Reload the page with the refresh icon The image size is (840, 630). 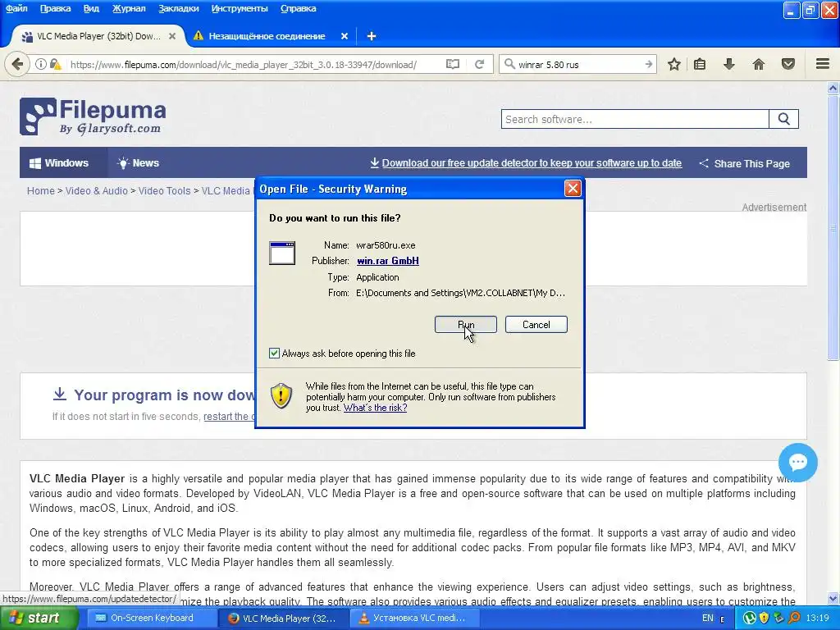pyautogui.click(x=479, y=65)
